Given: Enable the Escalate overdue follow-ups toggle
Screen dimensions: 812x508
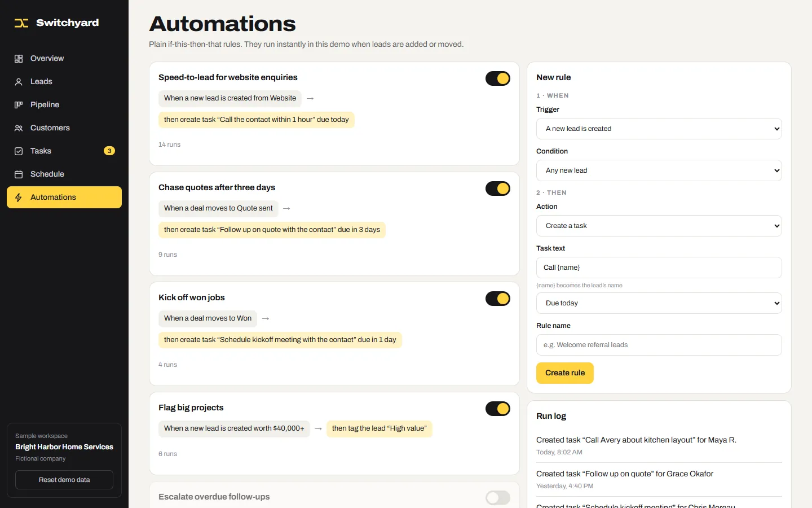Looking at the screenshot, I should [498, 498].
